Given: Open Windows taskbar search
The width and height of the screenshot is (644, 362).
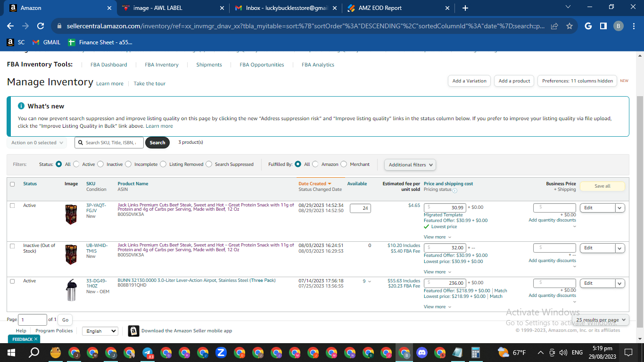Looking at the screenshot, I should pyautogui.click(x=34, y=353).
